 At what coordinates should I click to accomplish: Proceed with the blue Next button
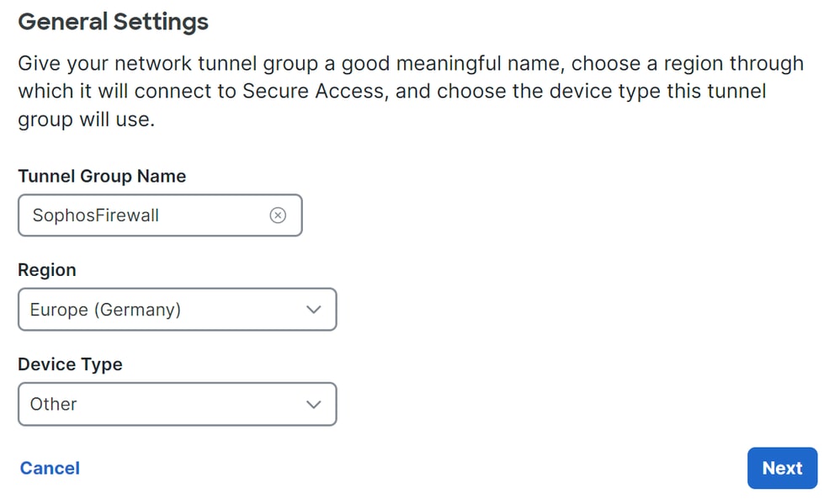(x=782, y=468)
